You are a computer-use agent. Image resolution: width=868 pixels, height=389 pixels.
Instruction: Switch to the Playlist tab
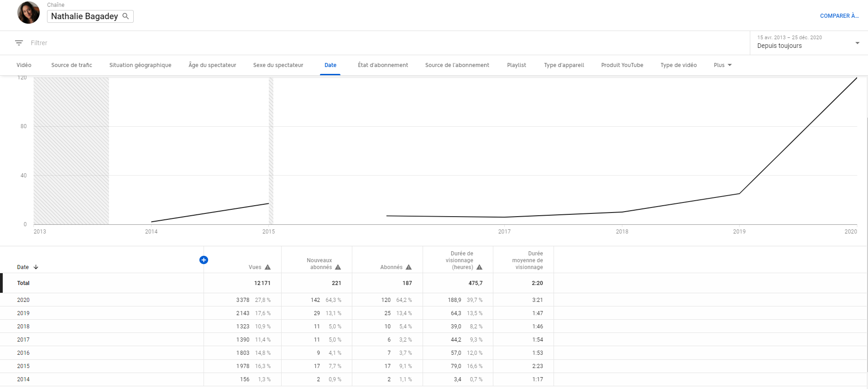517,65
